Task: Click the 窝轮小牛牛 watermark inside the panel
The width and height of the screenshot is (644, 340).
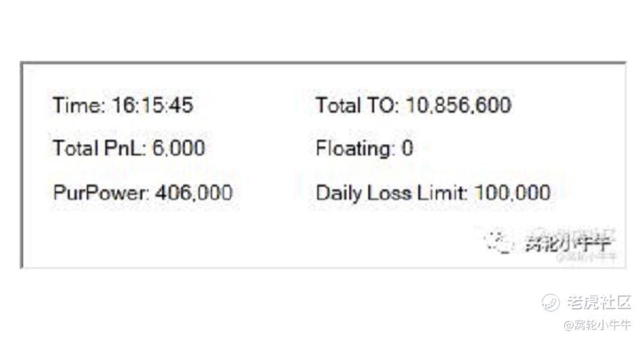Action: tap(568, 242)
